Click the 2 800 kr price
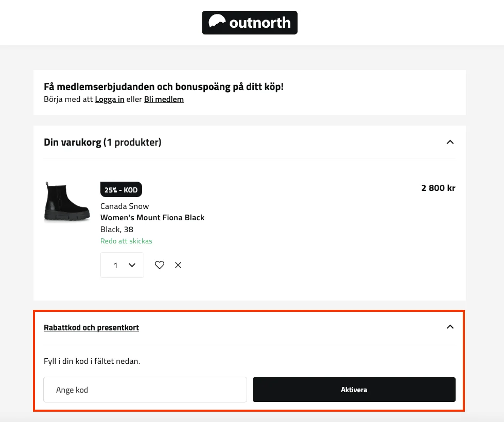 [438, 188]
